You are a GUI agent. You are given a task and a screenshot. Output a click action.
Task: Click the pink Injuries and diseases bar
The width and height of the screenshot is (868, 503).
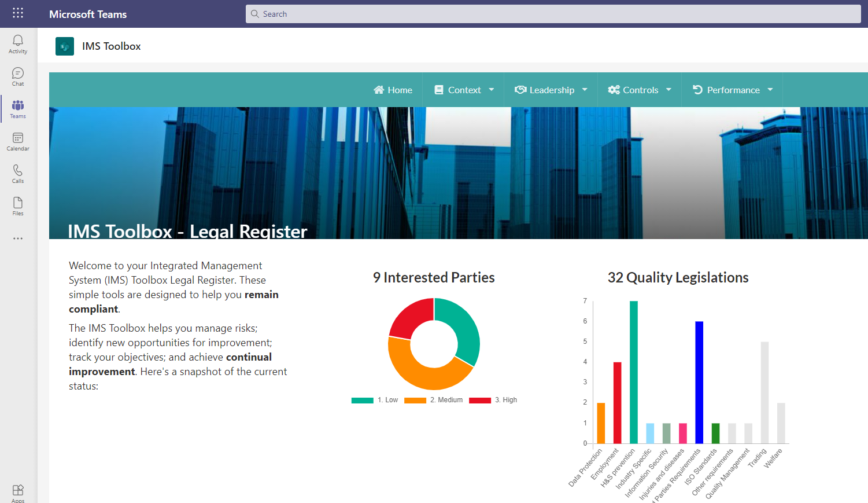click(x=683, y=434)
